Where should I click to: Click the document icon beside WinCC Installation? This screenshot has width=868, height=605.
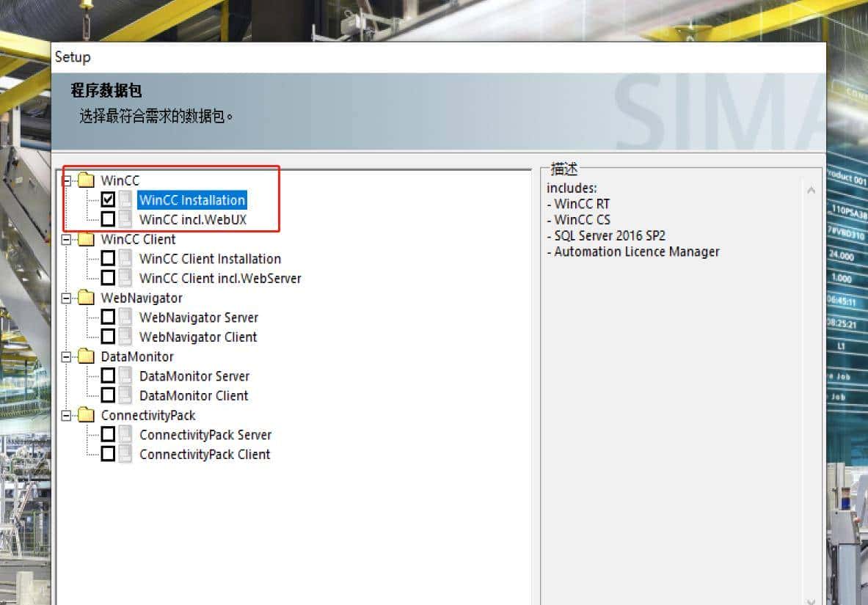click(126, 199)
